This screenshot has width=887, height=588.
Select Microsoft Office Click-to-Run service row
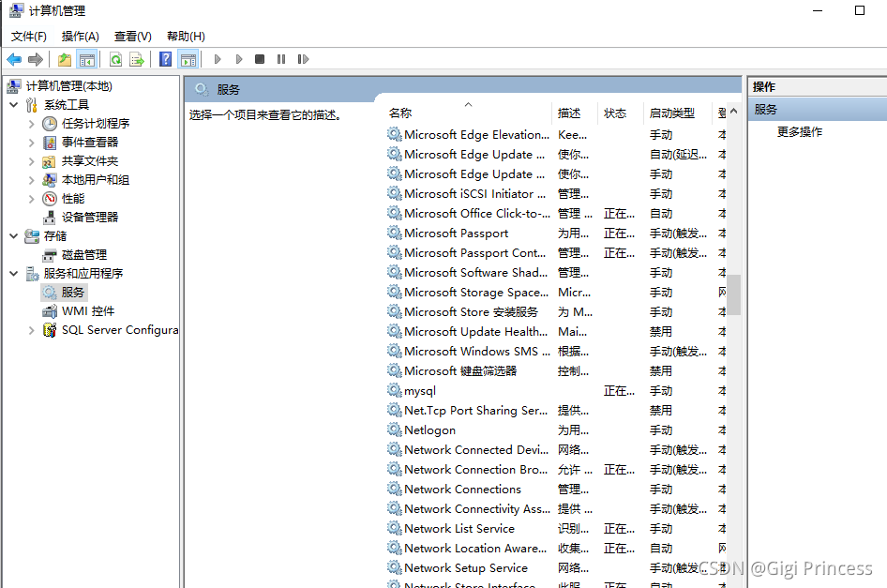[x=557, y=214]
